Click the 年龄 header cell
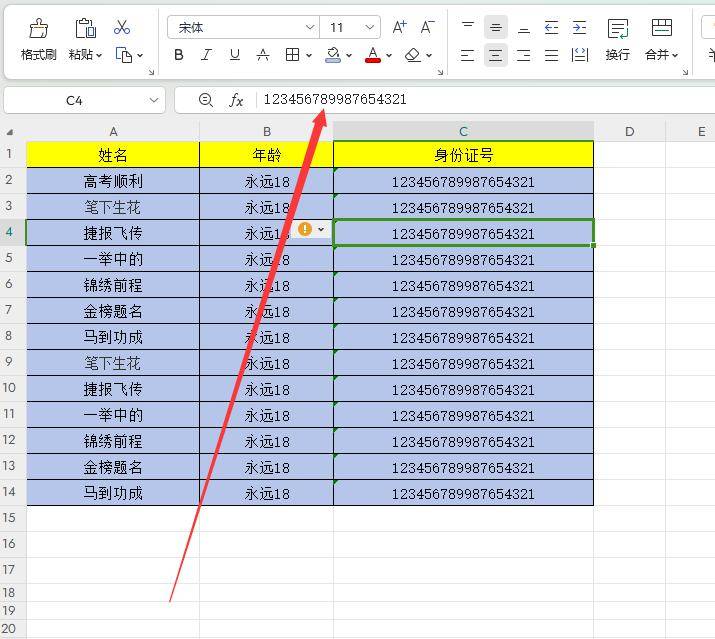715x639 pixels. click(x=267, y=155)
